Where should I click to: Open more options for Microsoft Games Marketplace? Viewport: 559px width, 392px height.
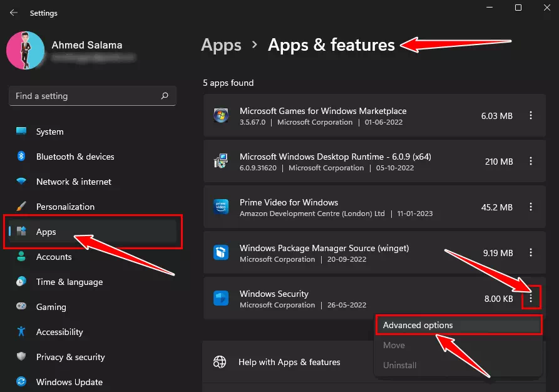(x=530, y=115)
